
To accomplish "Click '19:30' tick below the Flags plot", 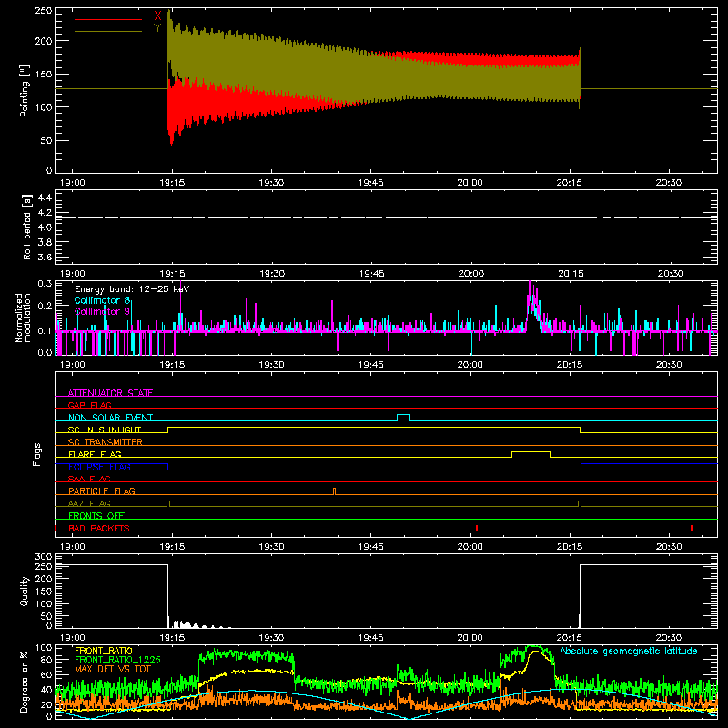I will pyautogui.click(x=271, y=547).
